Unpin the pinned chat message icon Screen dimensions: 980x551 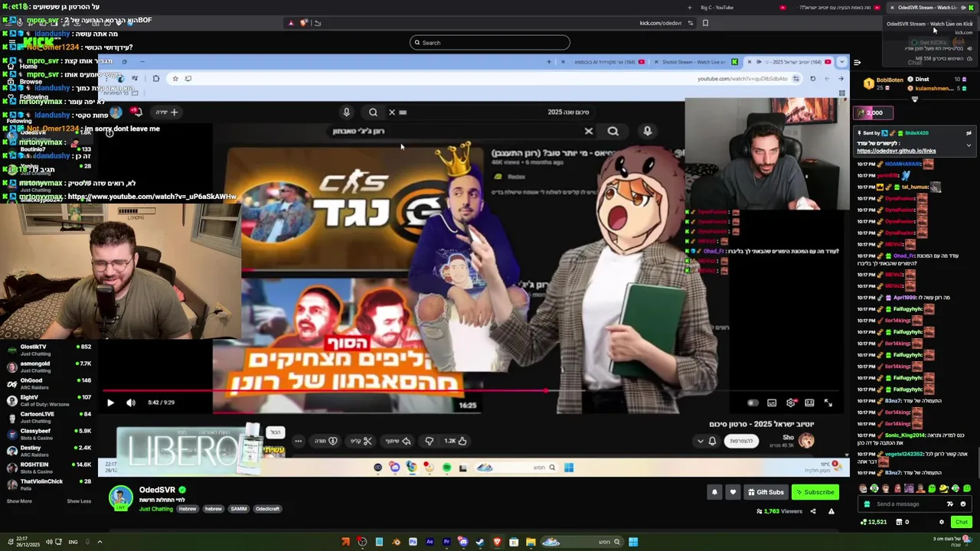969,133
